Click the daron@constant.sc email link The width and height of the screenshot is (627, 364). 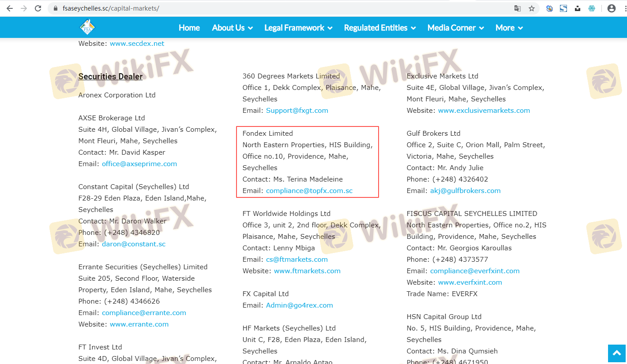click(134, 244)
